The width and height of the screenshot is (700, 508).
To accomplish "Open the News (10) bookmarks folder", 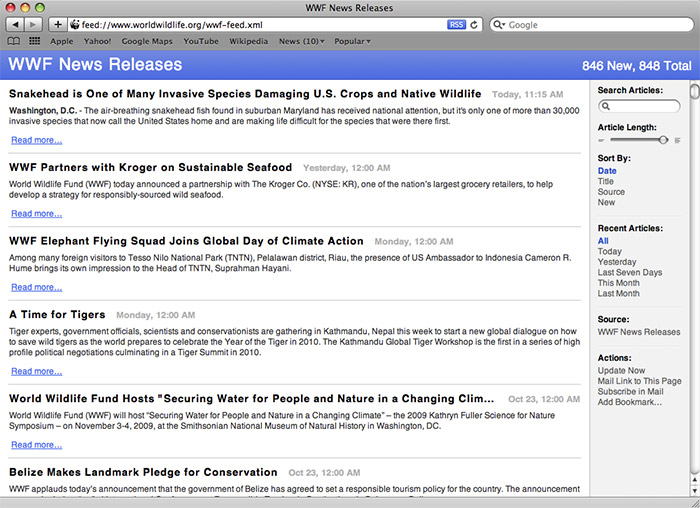I will click(x=301, y=41).
